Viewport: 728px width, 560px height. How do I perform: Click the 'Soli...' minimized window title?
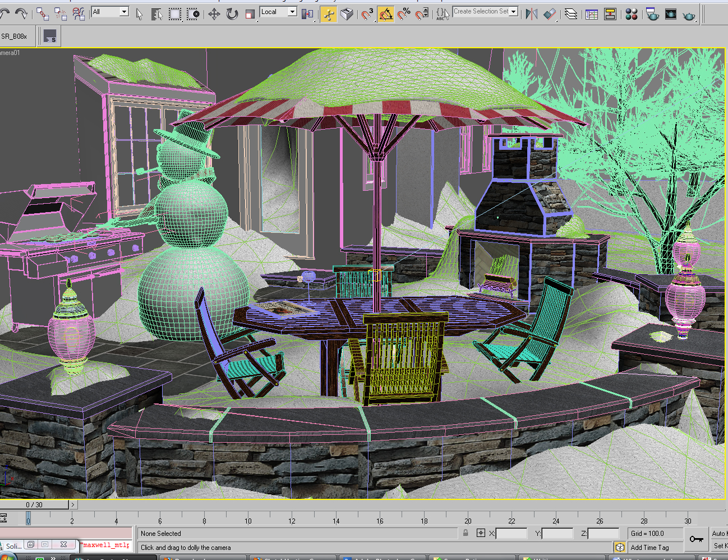(x=13, y=546)
